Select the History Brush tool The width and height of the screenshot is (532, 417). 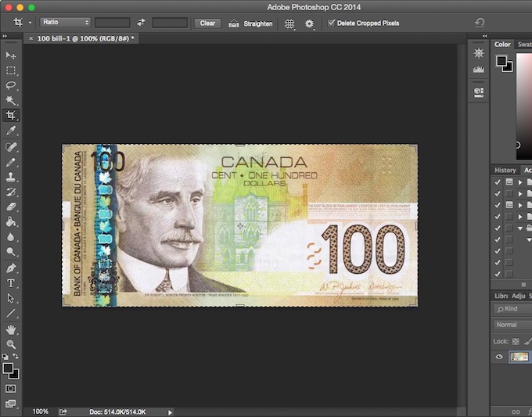tap(11, 192)
